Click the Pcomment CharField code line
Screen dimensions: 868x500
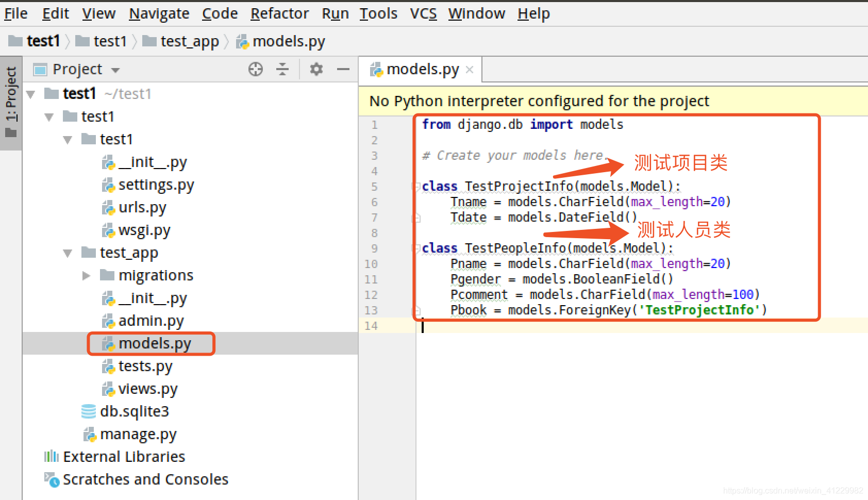pos(605,294)
